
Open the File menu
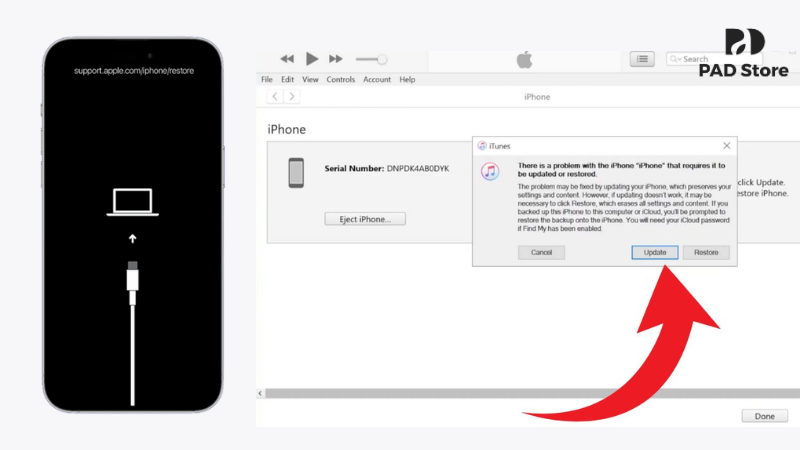click(267, 79)
